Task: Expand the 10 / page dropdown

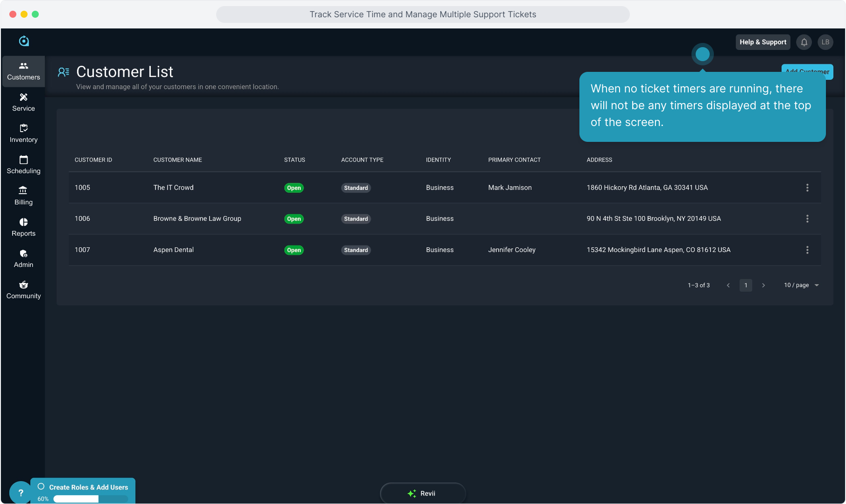Action: coord(801,285)
